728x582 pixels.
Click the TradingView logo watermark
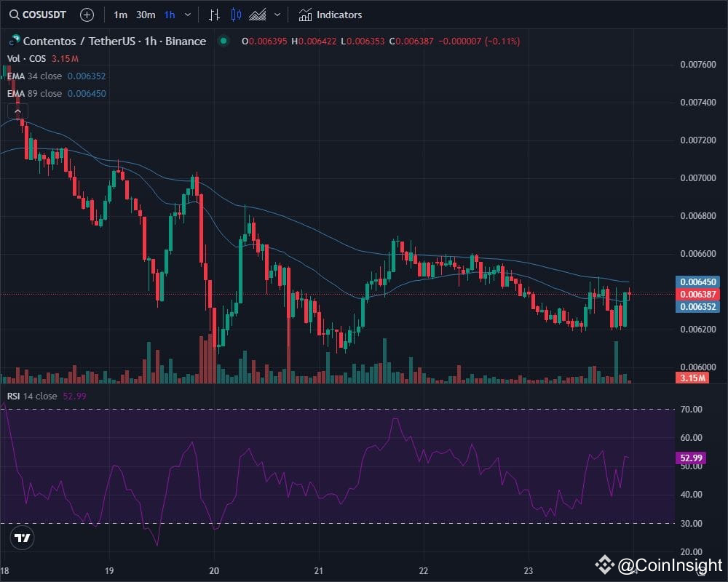[22, 538]
